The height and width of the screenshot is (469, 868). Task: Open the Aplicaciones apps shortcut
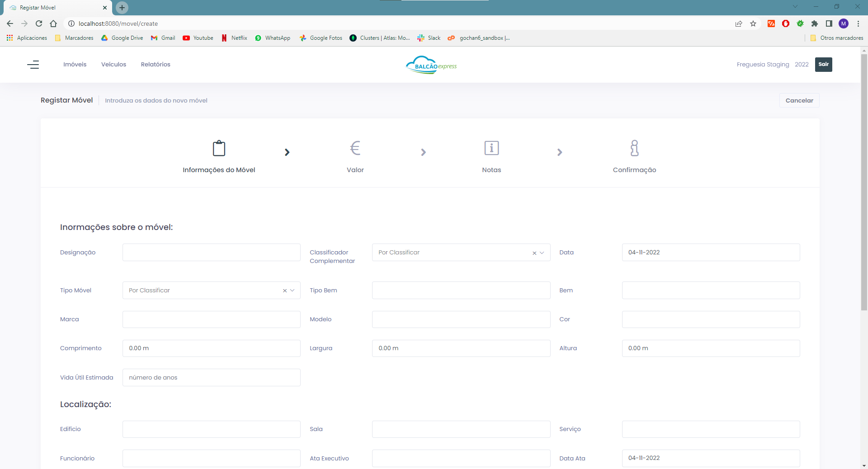27,38
